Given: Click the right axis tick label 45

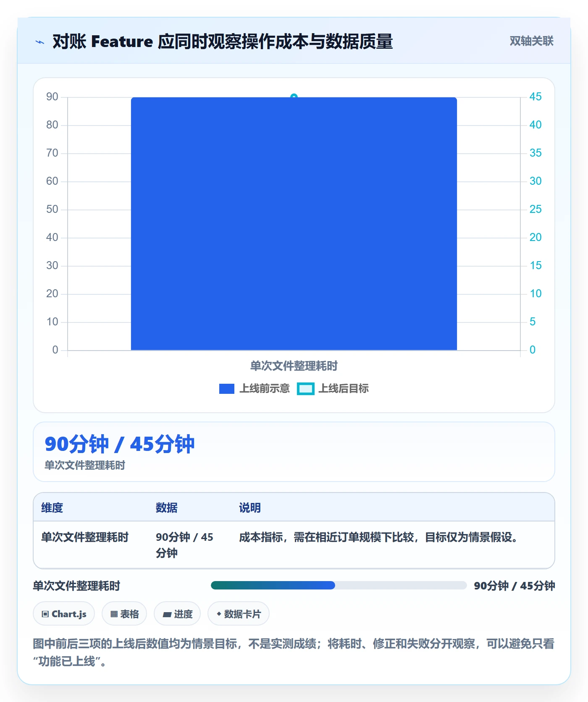Looking at the screenshot, I should click(x=535, y=97).
